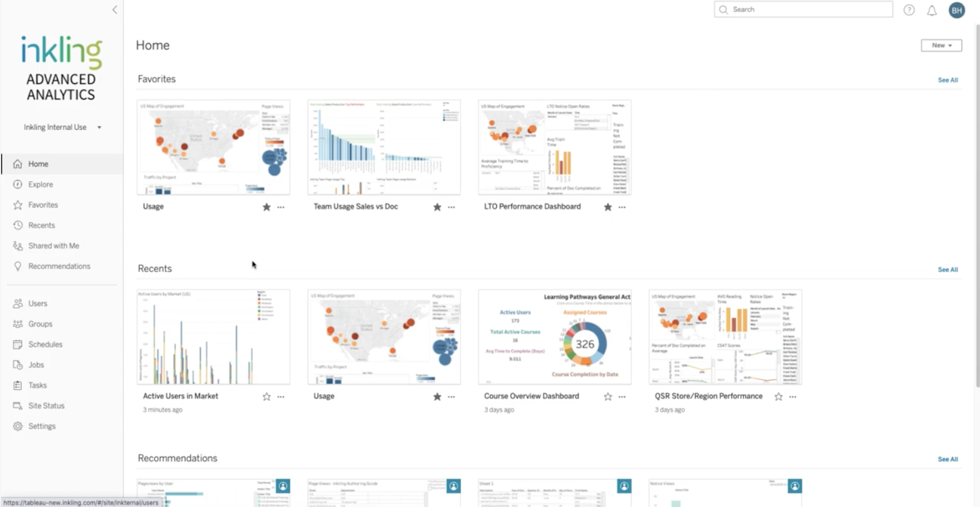Screen dimensions: 980x507
Task: Click the Recommendations lightbulb icon
Action: click(18, 266)
